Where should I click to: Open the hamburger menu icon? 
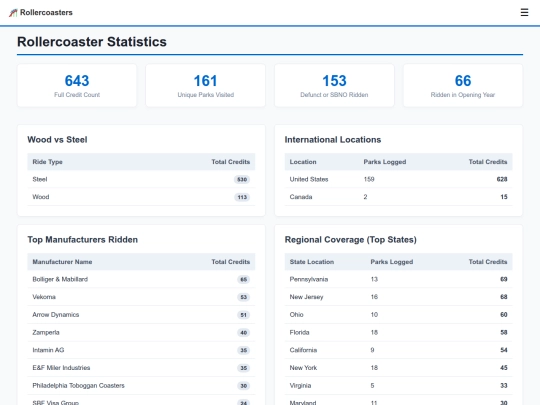click(524, 12)
